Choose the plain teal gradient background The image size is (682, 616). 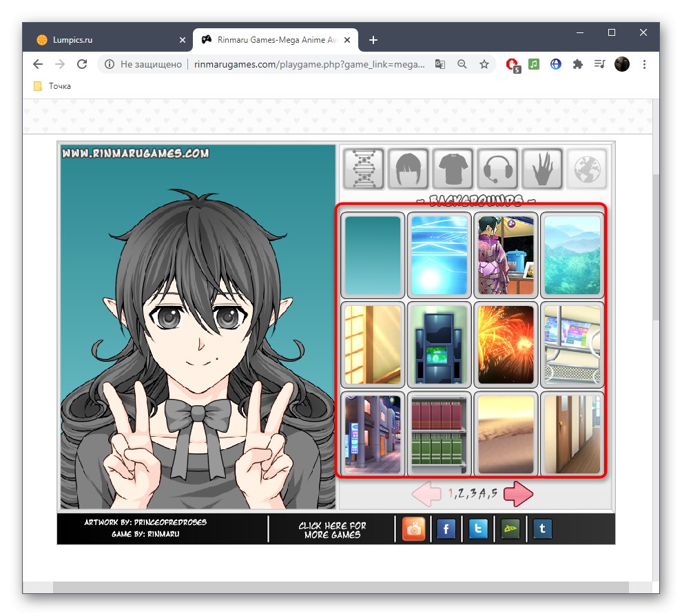[373, 255]
